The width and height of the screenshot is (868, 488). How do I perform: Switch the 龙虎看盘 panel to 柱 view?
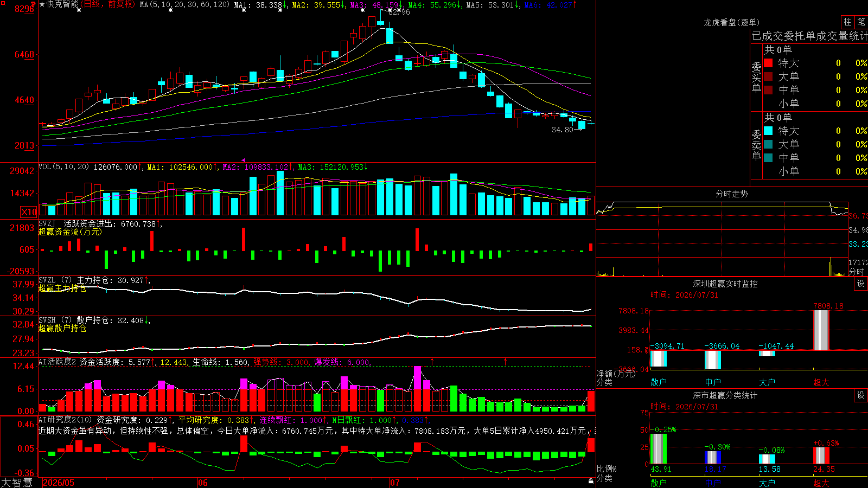point(847,22)
